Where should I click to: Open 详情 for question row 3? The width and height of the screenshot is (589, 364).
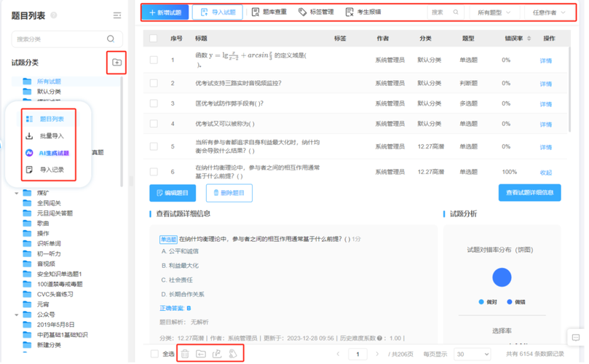tap(546, 104)
